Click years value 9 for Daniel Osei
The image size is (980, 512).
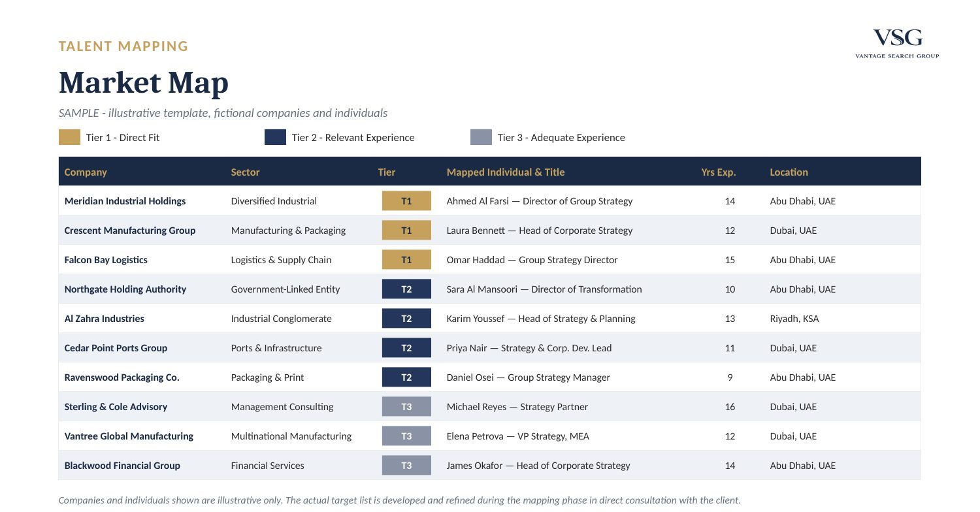[x=730, y=377]
